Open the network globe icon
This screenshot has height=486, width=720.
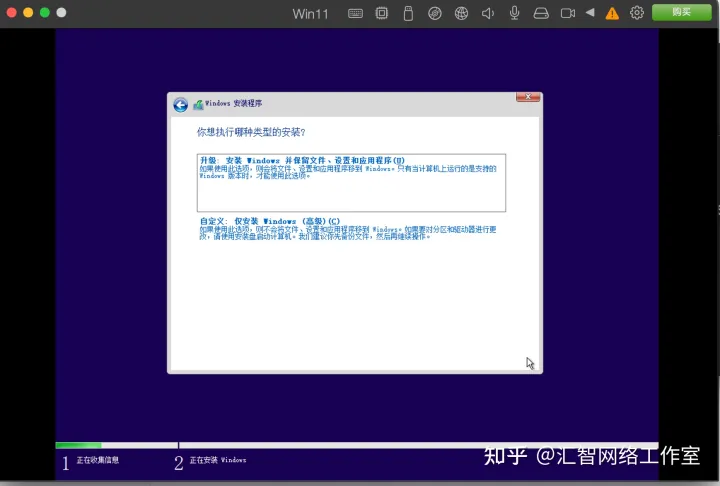pyautogui.click(x=461, y=13)
